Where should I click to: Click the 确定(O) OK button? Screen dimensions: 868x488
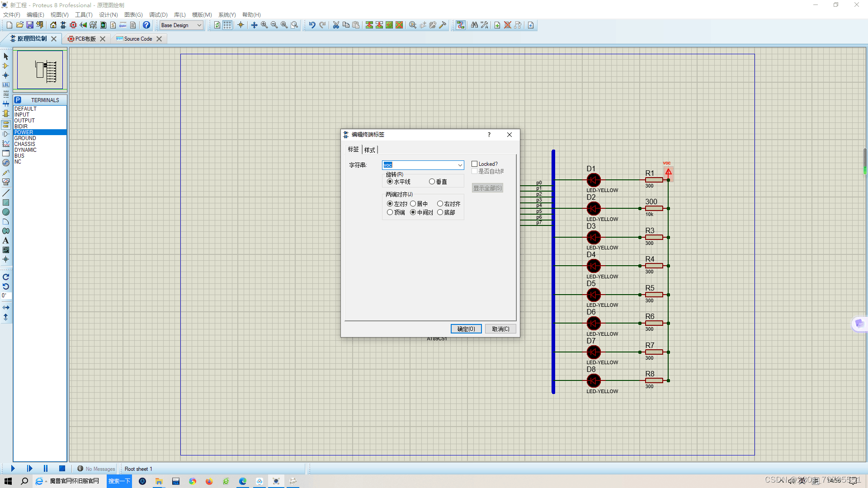(466, 329)
